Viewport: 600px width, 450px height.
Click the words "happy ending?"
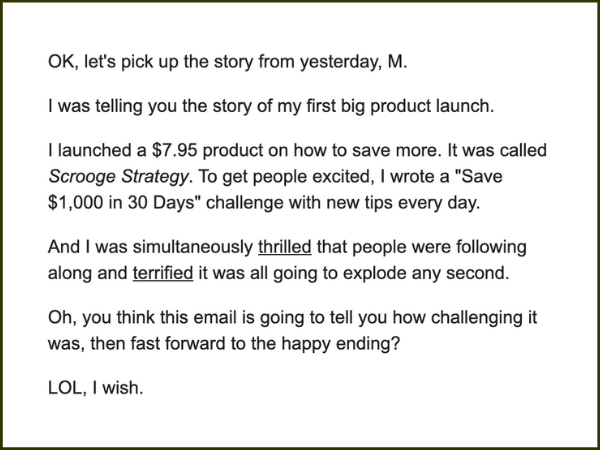tap(341, 344)
